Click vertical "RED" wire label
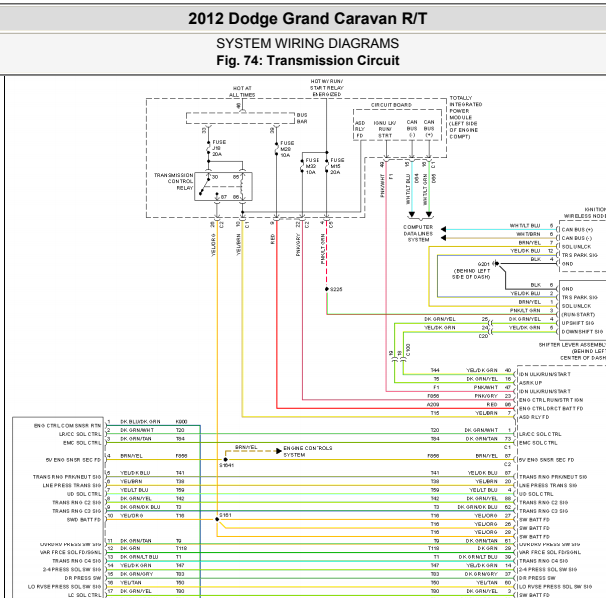606x598 pixels. click(273, 239)
